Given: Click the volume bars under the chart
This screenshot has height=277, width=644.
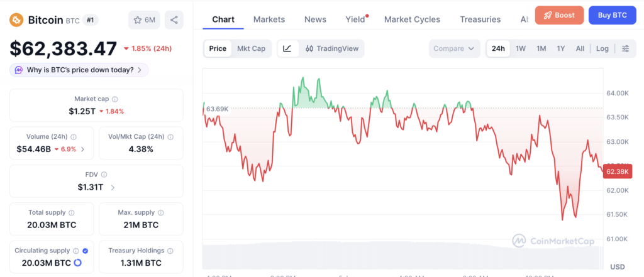Looking at the screenshot, I should click(x=402, y=255).
